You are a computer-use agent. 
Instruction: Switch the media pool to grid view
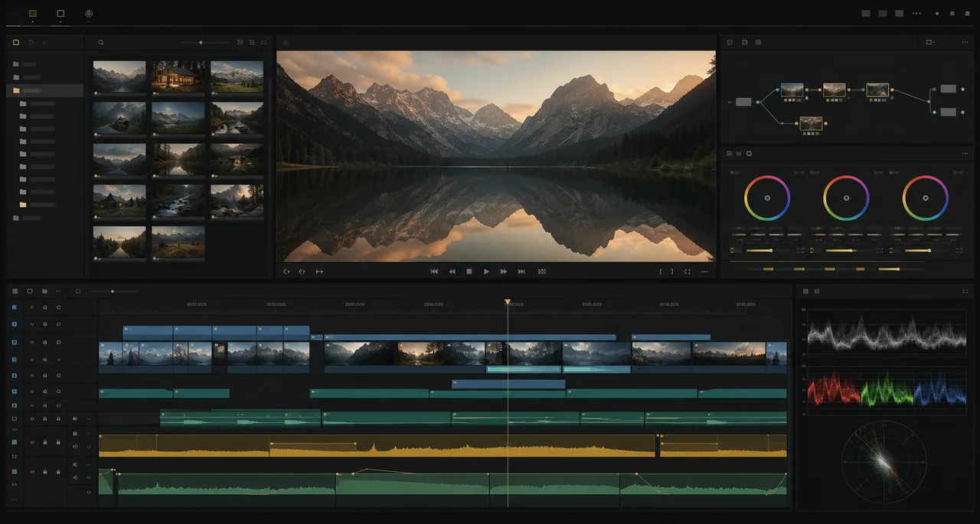(x=240, y=43)
